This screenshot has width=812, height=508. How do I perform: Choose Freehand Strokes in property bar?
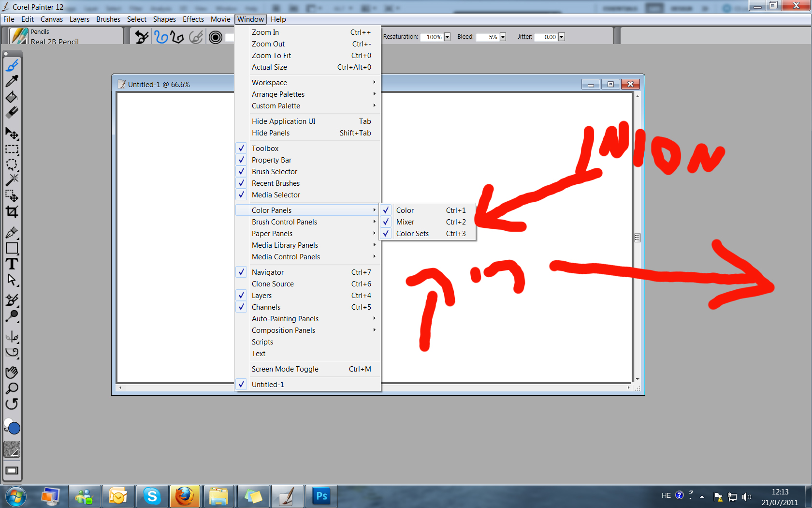tap(161, 37)
